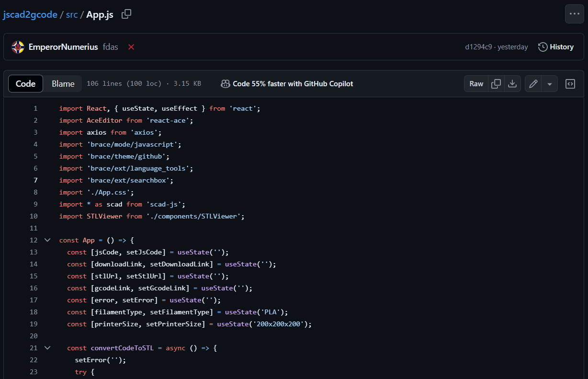The height and width of the screenshot is (379, 588).
Task: Click setDownloadLink on line 14
Action: [x=180, y=264]
